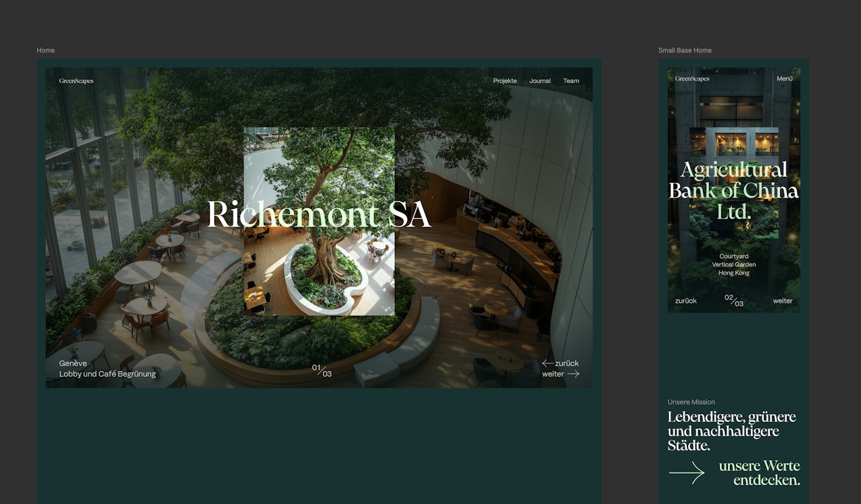Select the Small Base Home frame label
Screen dimensions: 861x504
coord(685,50)
